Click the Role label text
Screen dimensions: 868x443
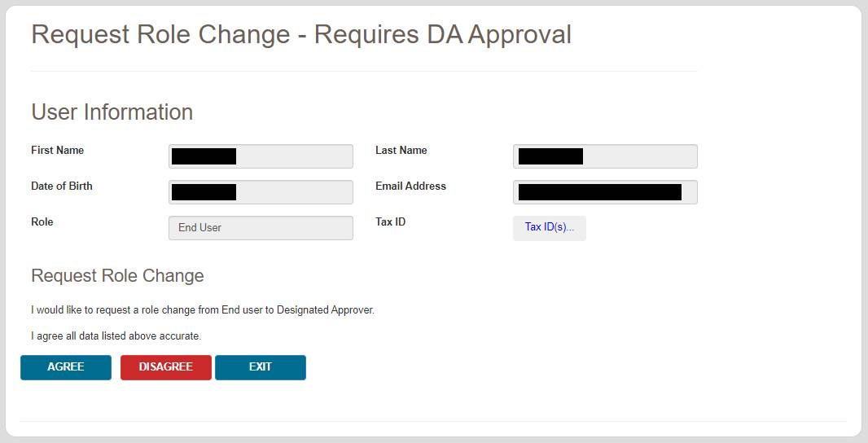[x=42, y=222]
